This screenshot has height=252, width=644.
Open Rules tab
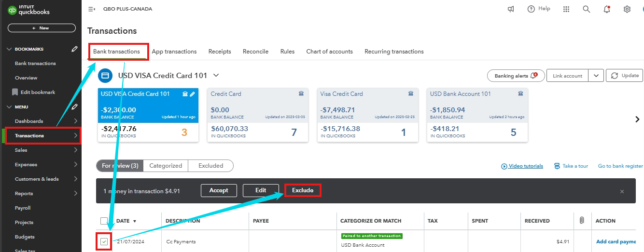(287, 52)
